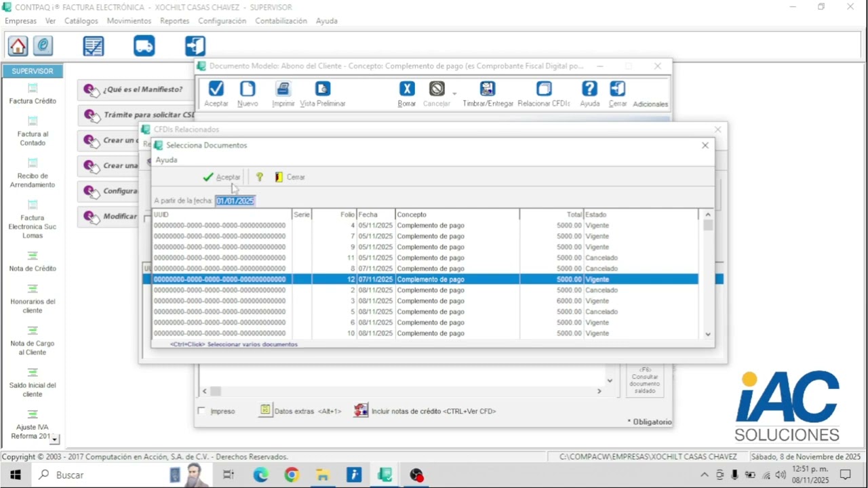The width and height of the screenshot is (868, 488).
Task: Click Cerrar in Selecciona Documentos dialog
Action: pyautogui.click(x=290, y=177)
